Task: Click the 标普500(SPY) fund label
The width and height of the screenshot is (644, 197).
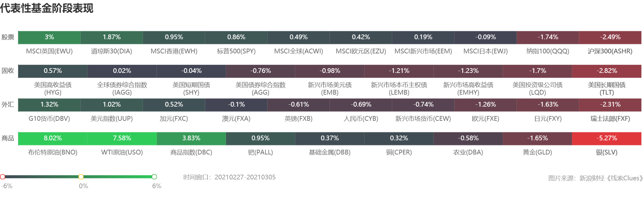Action: (x=236, y=51)
